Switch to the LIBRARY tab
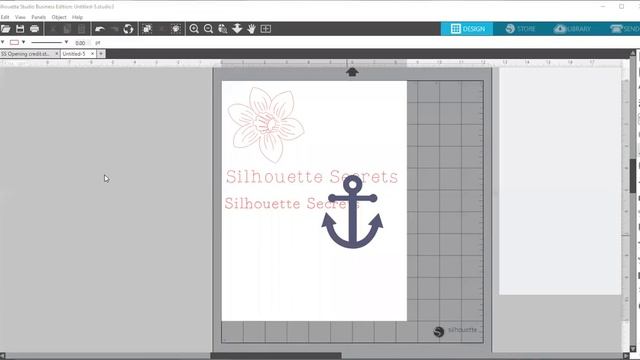Image resolution: width=640 pixels, height=360 pixels. 572,29
